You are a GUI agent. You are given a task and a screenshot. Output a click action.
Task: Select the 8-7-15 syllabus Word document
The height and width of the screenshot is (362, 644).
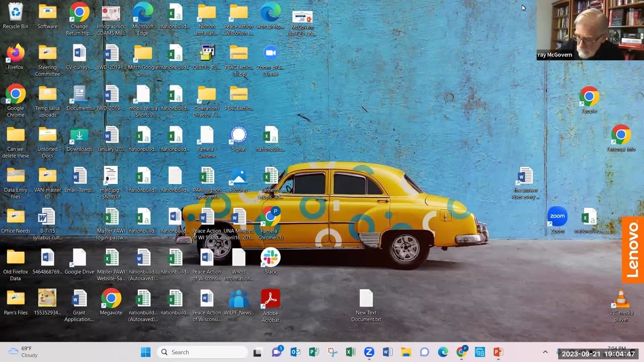[47, 223]
